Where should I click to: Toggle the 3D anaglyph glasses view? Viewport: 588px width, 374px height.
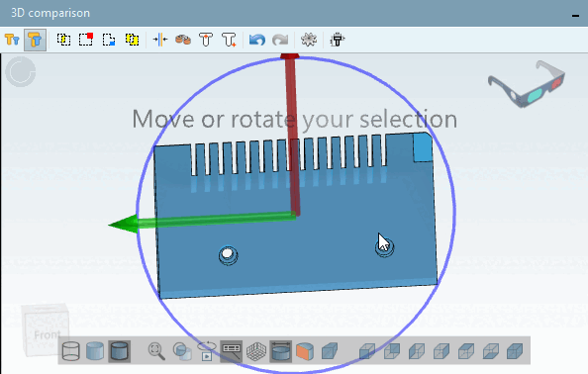click(x=527, y=84)
